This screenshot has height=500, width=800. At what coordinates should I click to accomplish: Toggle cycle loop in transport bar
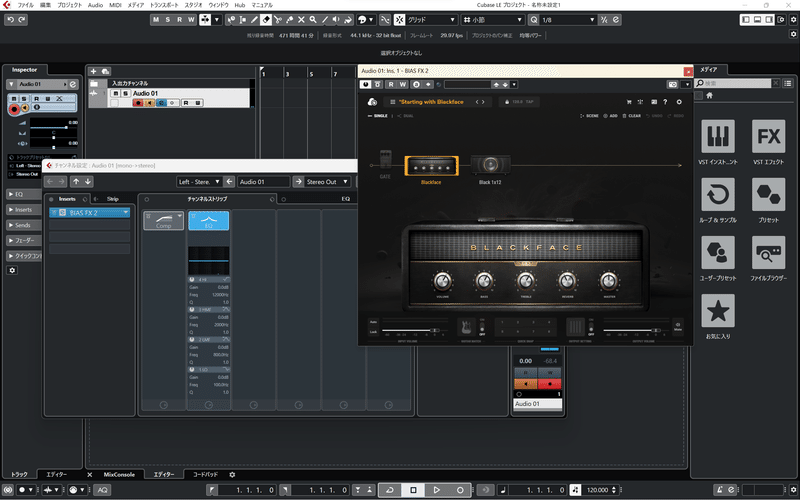pos(390,490)
